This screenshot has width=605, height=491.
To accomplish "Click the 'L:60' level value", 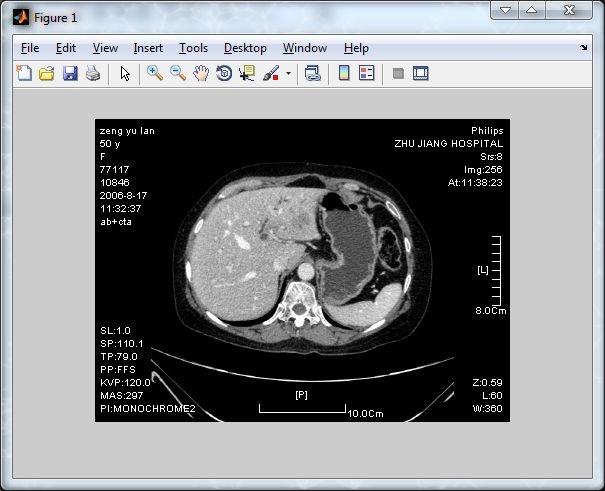I will [492, 395].
